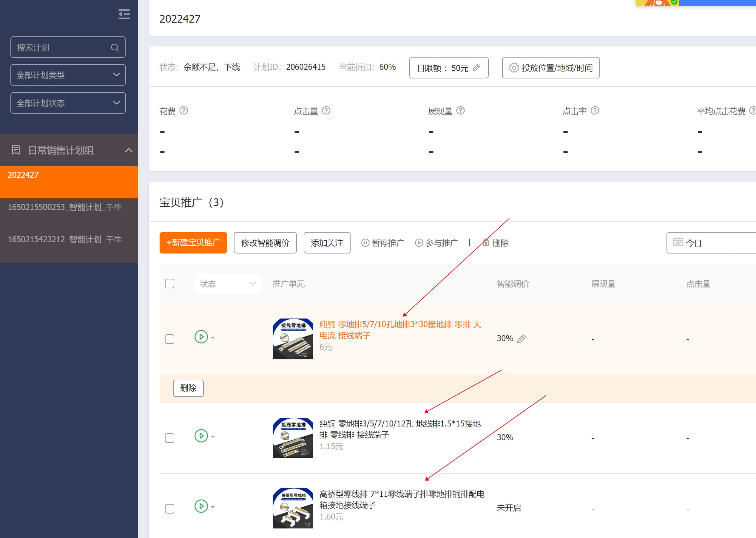Click help icon next to 展现量
The height and width of the screenshot is (538, 756).
(460, 111)
